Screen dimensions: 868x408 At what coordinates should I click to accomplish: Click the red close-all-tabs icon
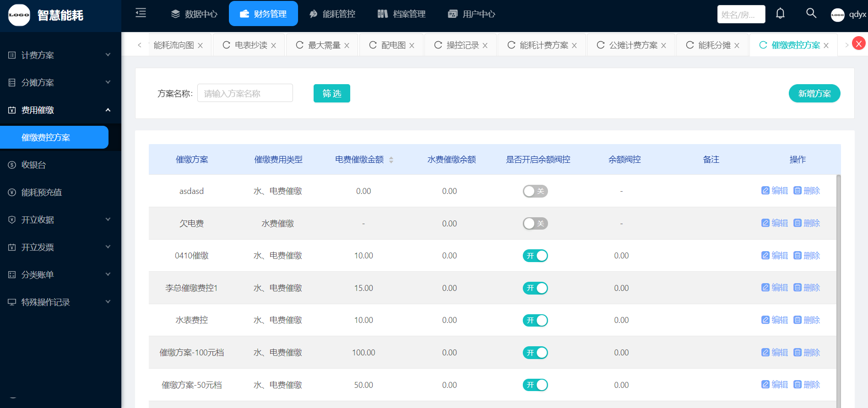pos(858,44)
